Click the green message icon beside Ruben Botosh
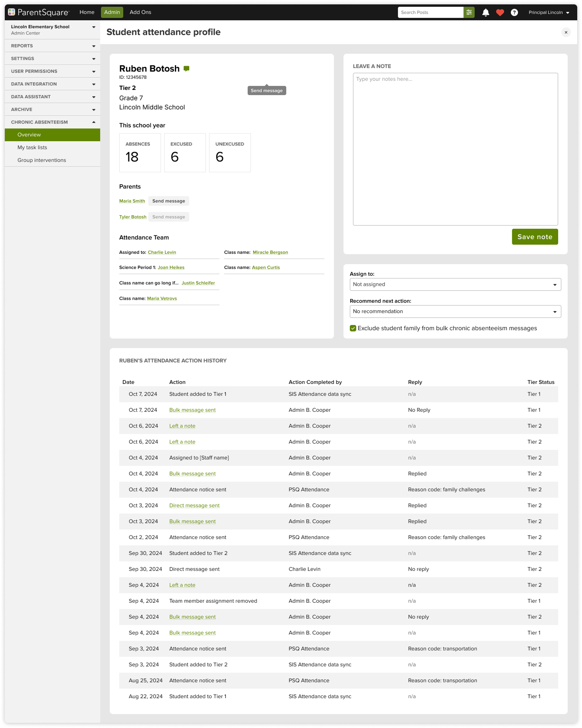Viewport: 582px width, 728px height. [x=186, y=68]
